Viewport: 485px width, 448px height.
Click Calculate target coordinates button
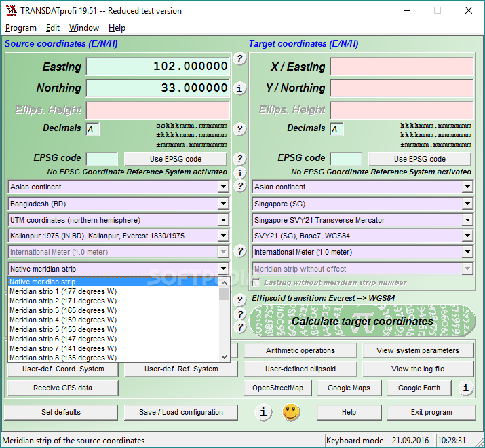pyautogui.click(x=362, y=321)
